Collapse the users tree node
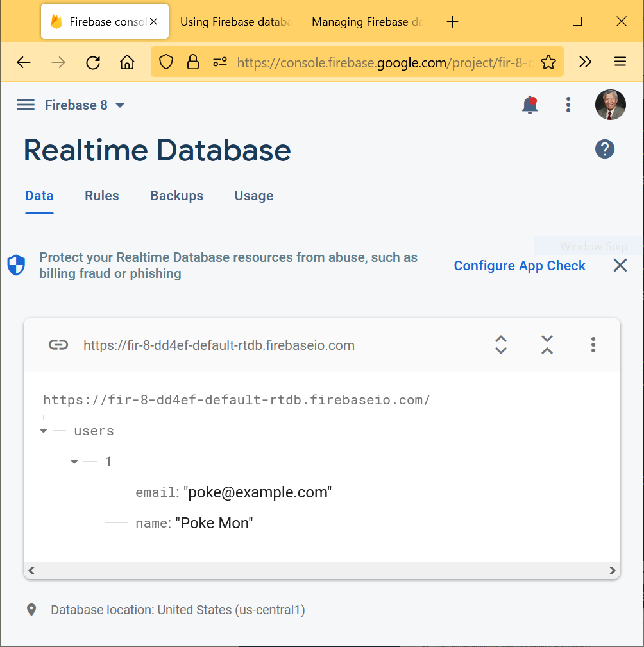This screenshot has width=644, height=647. tap(44, 431)
